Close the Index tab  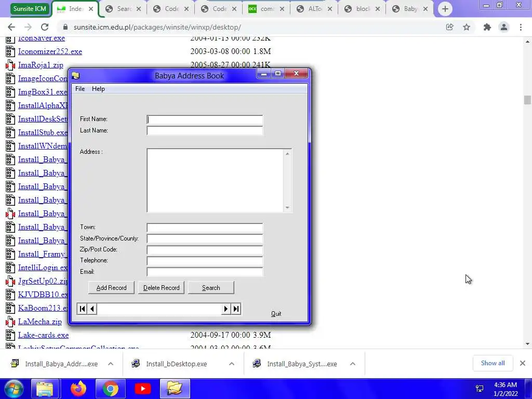91,9
